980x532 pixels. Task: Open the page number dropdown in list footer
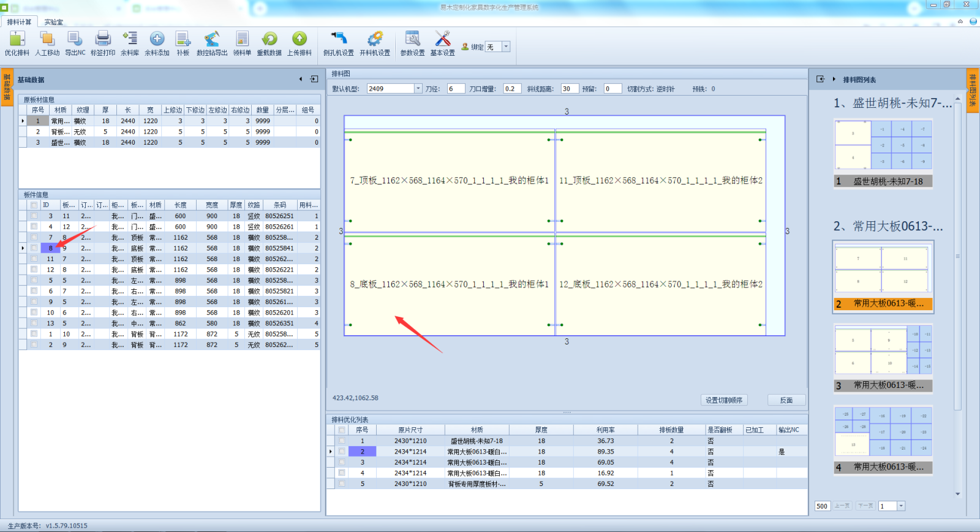point(901,506)
